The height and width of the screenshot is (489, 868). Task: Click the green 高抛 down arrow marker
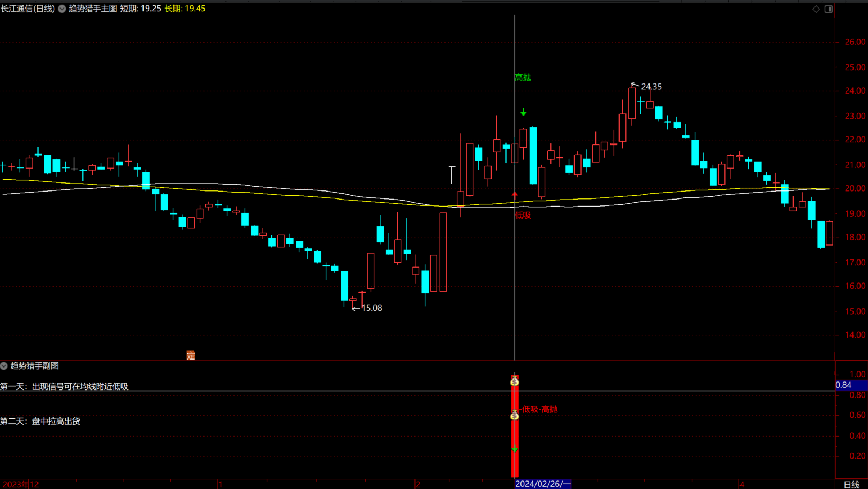pos(523,112)
